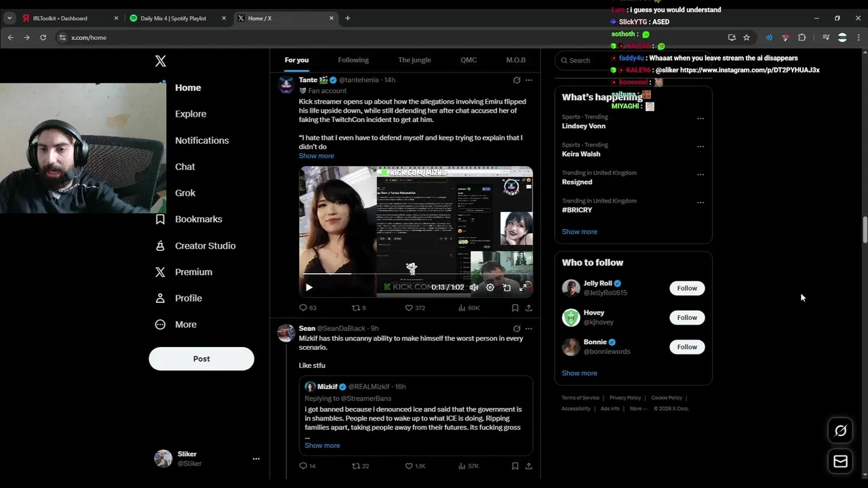Open options for Lindsey Vonn trend
This screenshot has height=488, width=868.
coord(701,118)
